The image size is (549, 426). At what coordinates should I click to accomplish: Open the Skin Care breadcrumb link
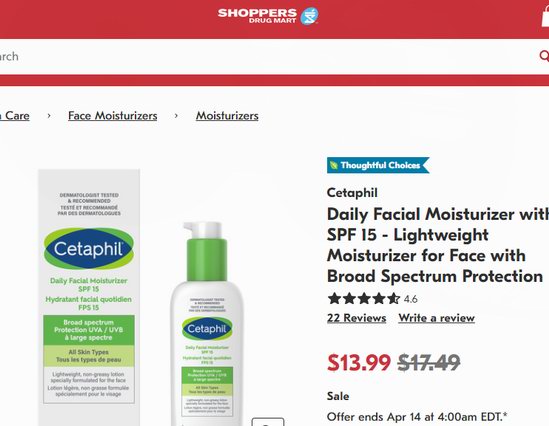pyautogui.click(x=15, y=116)
